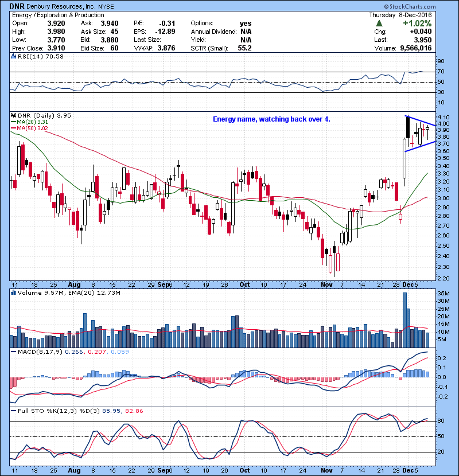Click the Ask Size value 45

tap(115, 32)
